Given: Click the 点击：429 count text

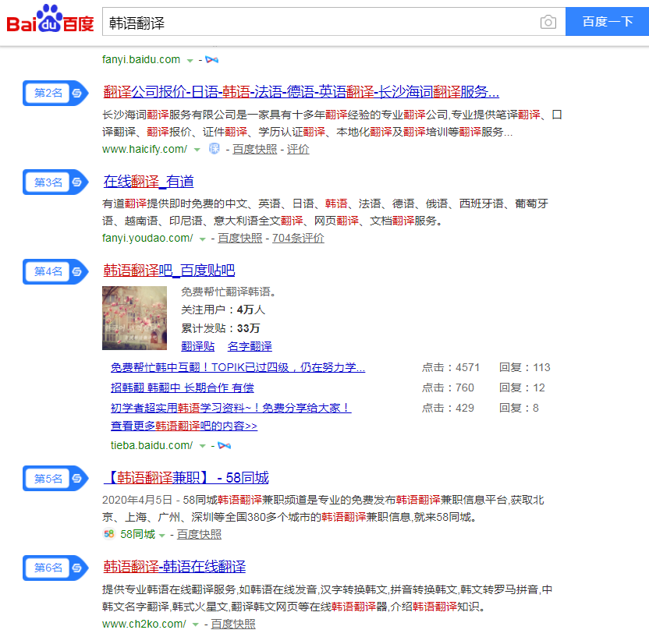Looking at the screenshot, I should (448, 408).
